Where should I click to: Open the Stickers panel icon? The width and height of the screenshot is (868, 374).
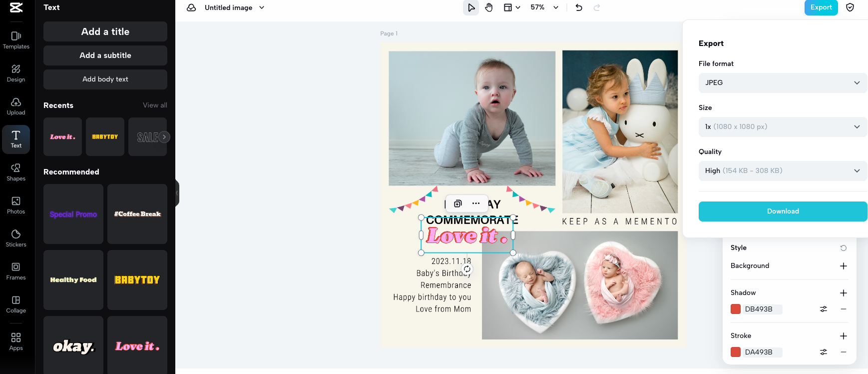tap(16, 238)
